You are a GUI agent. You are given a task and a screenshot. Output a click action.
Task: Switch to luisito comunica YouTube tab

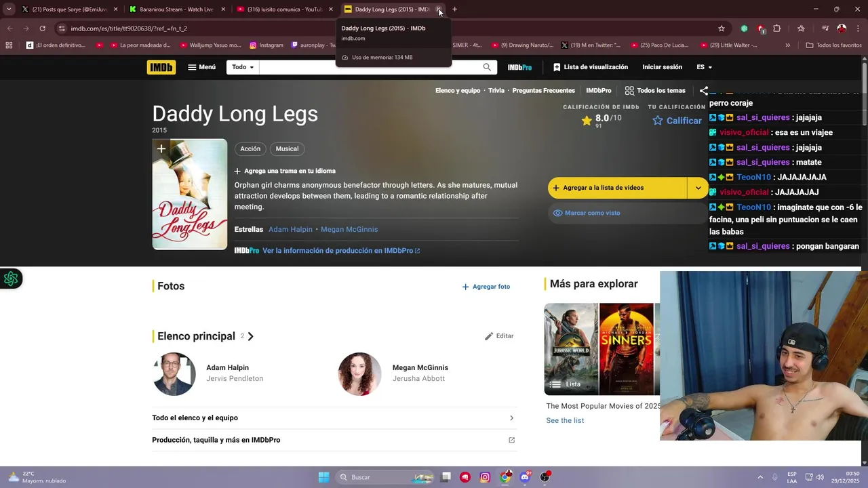point(285,9)
